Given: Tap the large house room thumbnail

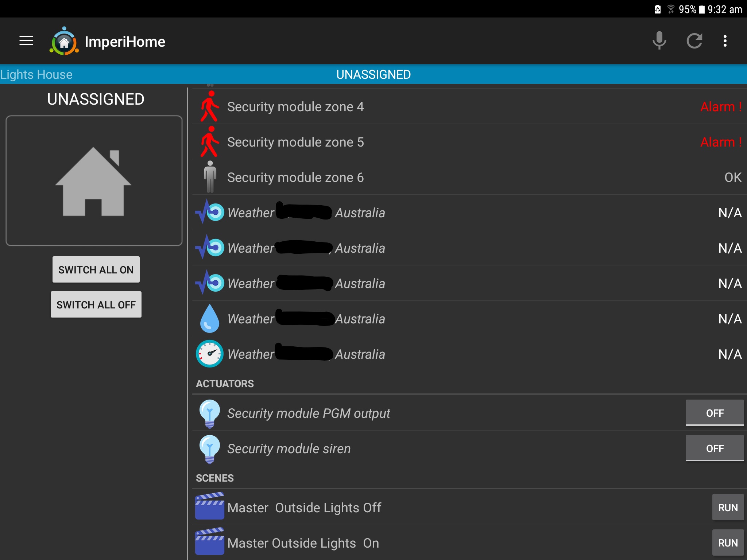Looking at the screenshot, I should click(x=94, y=181).
